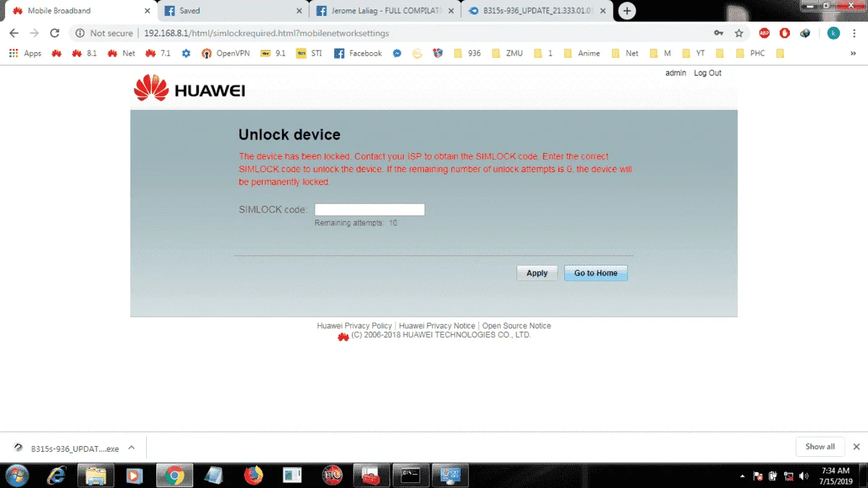Open saved passwords key icon in address bar
The height and width of the screenshot is (488, 868).
point(718,33)
